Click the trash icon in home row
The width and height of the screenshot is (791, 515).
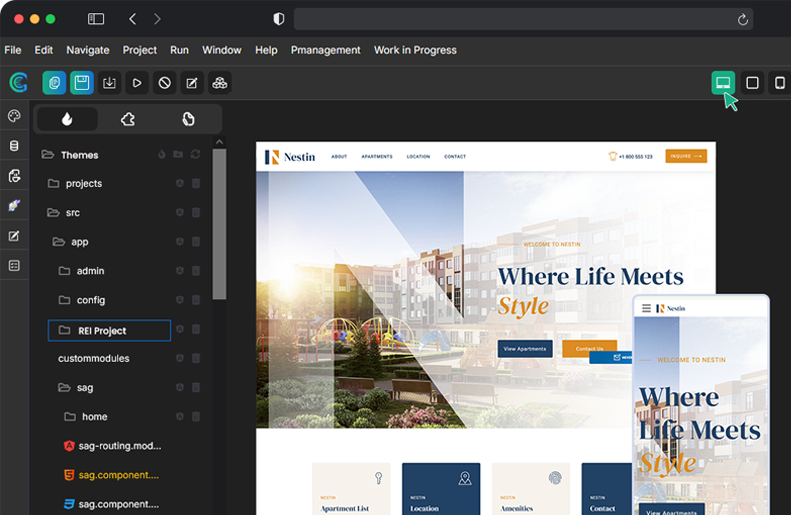196,417
